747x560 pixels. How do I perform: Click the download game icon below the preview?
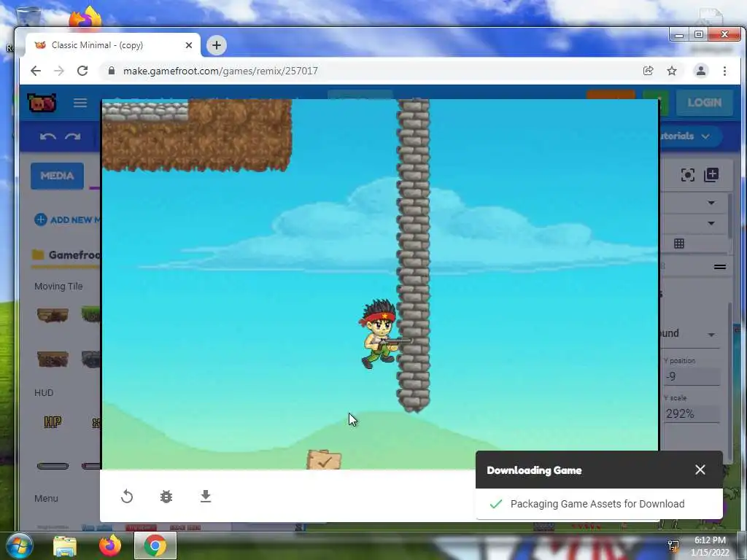(x=206, y=496)
